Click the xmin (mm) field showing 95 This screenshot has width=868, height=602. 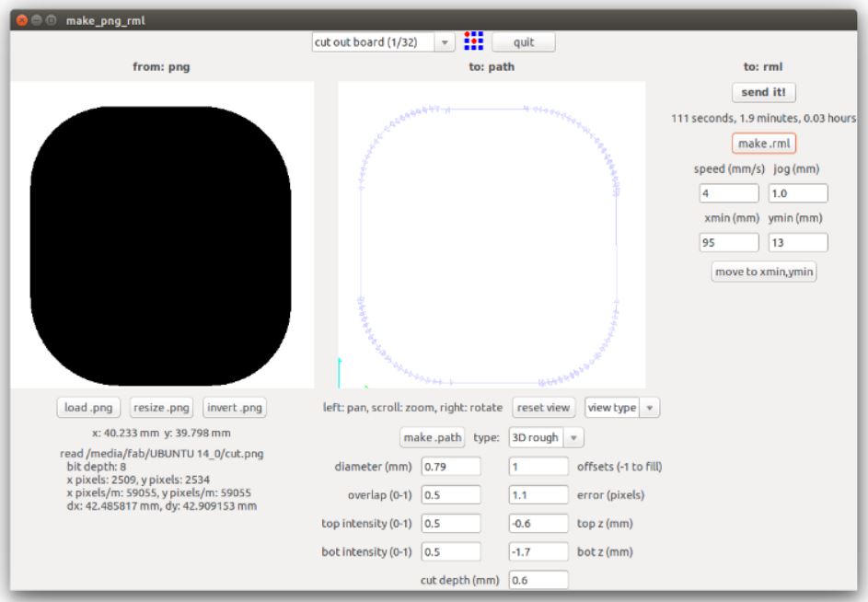[x=728, y=243]
